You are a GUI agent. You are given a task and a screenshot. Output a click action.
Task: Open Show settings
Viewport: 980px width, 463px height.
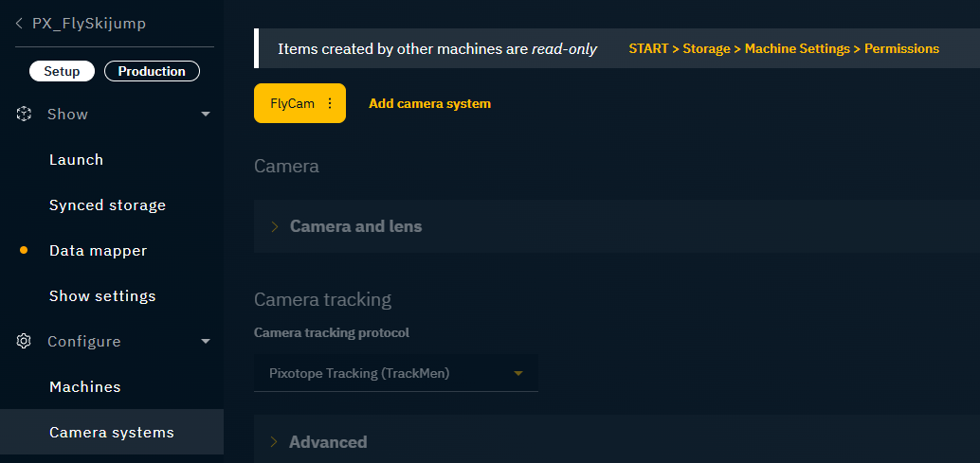click(102, 296)
